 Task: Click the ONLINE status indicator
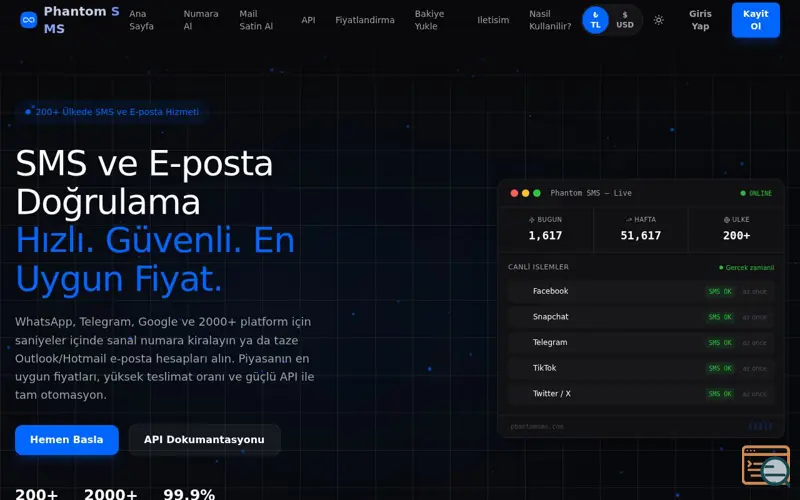coord(756,193)
